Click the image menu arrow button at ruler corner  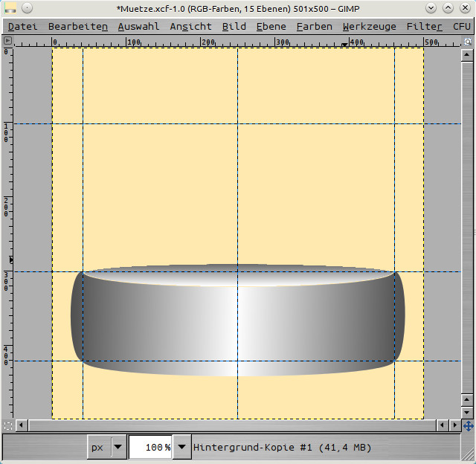[x=8, y=40]
